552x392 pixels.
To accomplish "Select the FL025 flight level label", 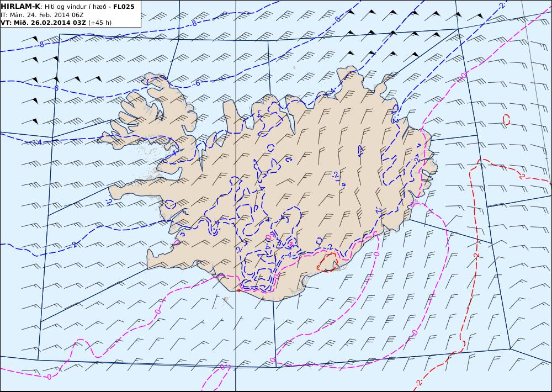I will tap(124, 7).
